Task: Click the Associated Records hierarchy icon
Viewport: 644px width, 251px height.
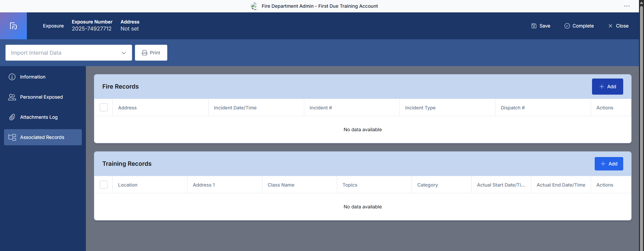Action: click(x=12, y=137)
